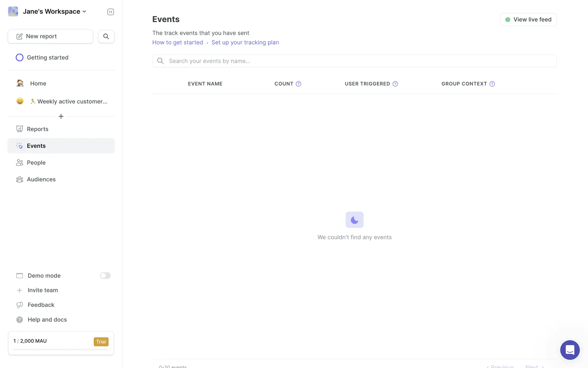588x368 pixels.
Task: Open the Audiences page
Action: pyautogui.click(x=41, y=179)
